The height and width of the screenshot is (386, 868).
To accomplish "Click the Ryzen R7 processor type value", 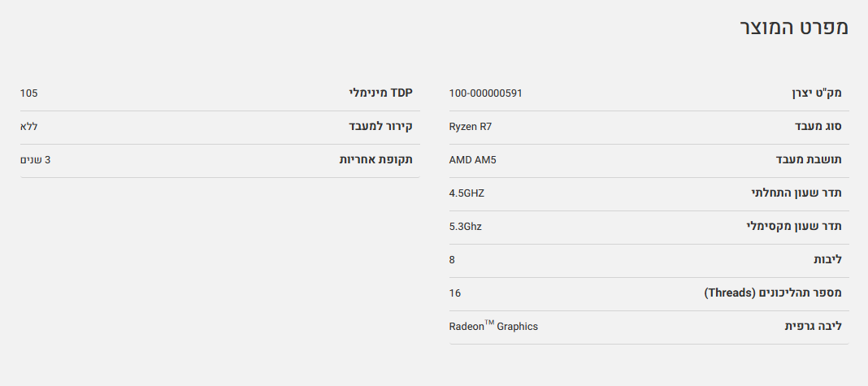I will (471, 127).
